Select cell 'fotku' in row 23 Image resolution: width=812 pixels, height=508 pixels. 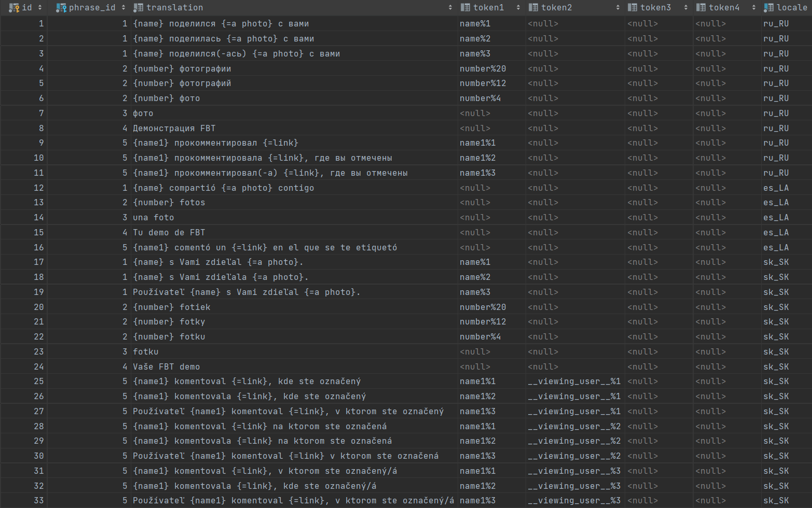[294, 352]
